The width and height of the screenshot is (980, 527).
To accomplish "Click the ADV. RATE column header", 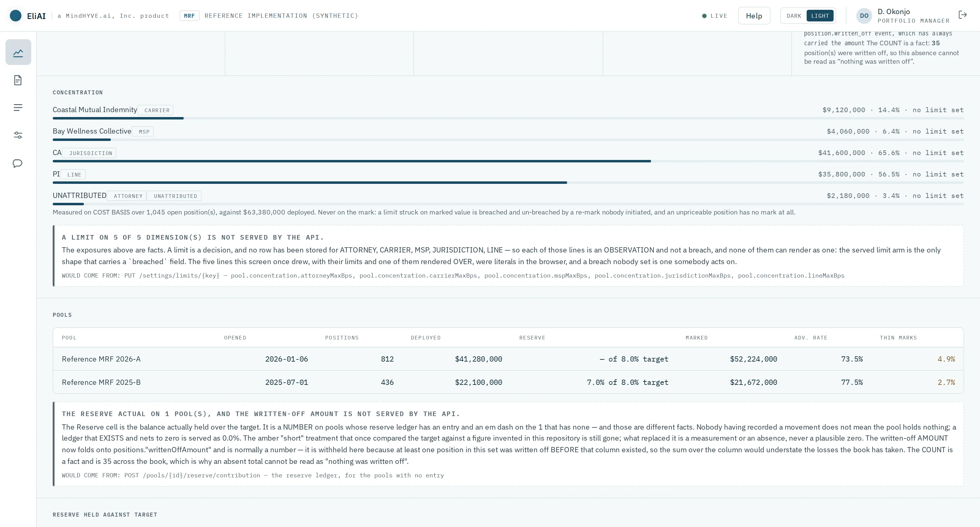I will point(810,338).
